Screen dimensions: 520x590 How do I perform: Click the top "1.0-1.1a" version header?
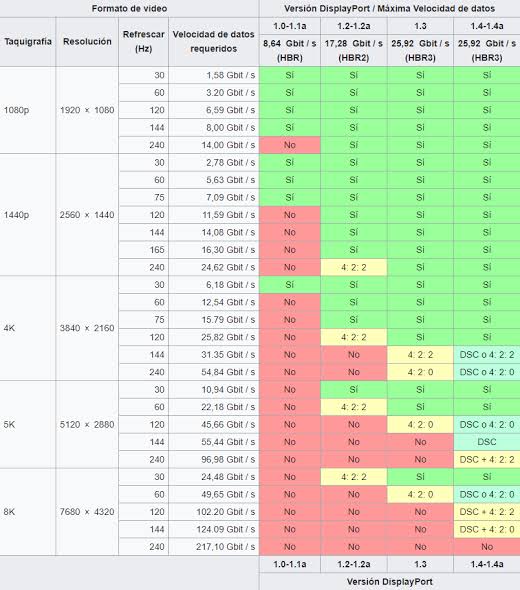290,26
